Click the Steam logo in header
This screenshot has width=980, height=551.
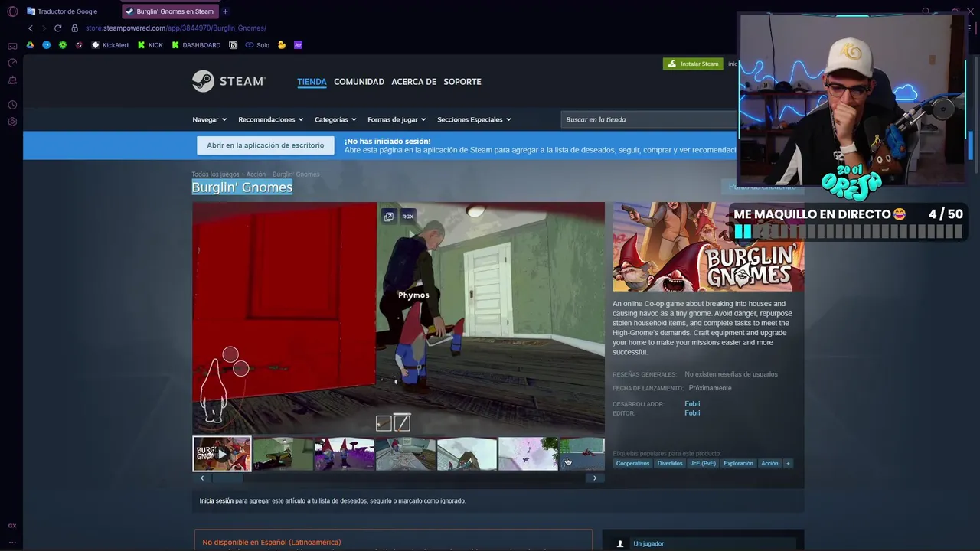[228, 81]
